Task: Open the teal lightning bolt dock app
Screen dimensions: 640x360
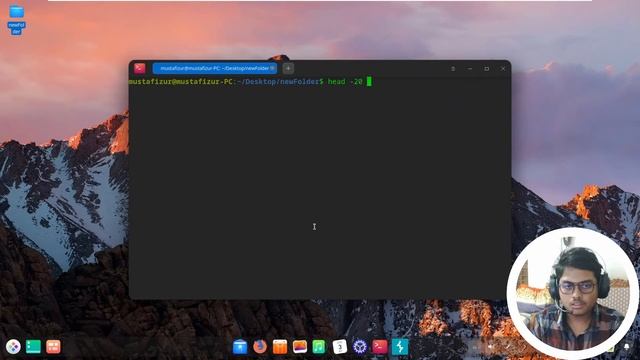Action: pyautogui.click(x=400, y=347)
